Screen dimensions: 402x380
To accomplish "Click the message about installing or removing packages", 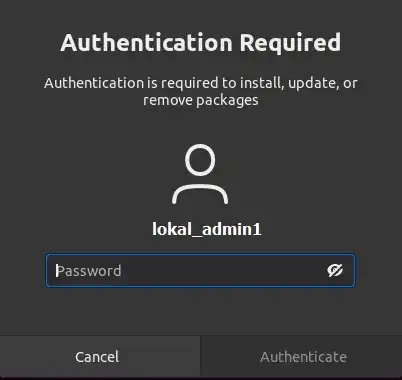I will coord(201,91).
